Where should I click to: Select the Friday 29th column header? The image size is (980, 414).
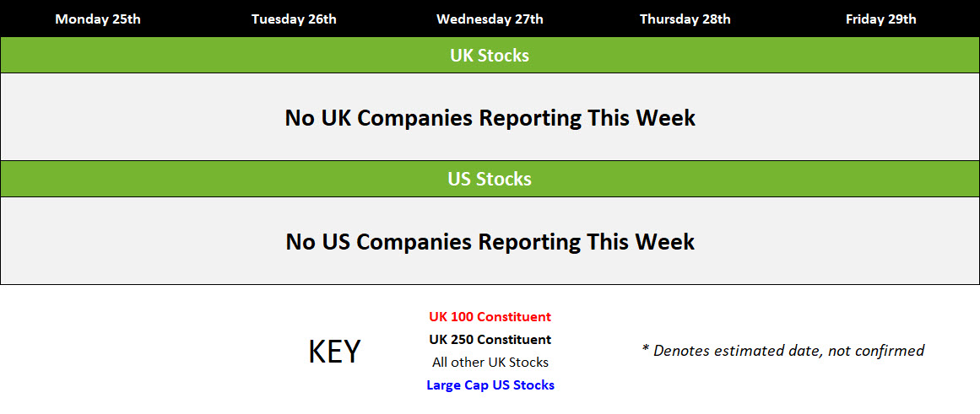coord(881,19)
